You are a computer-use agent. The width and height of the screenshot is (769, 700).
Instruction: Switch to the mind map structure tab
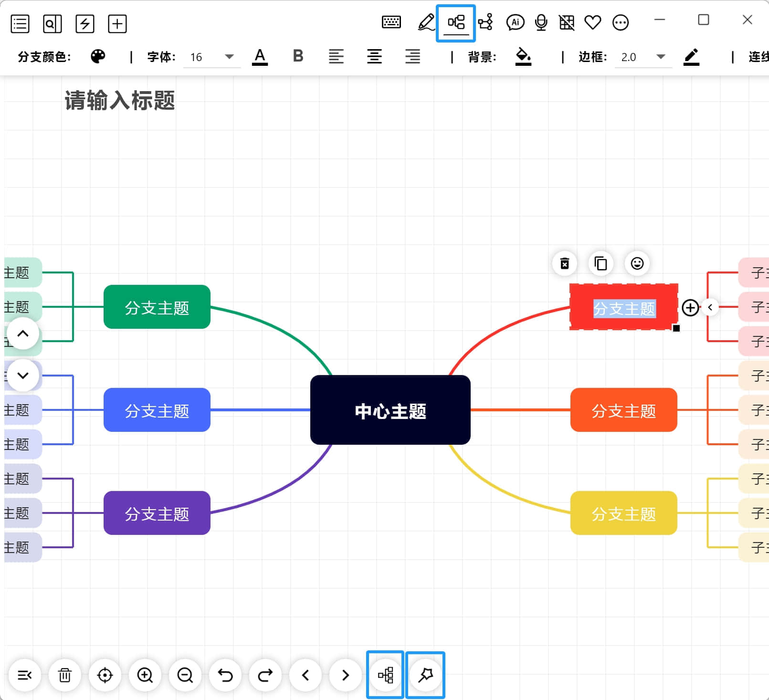pos(456,23)
